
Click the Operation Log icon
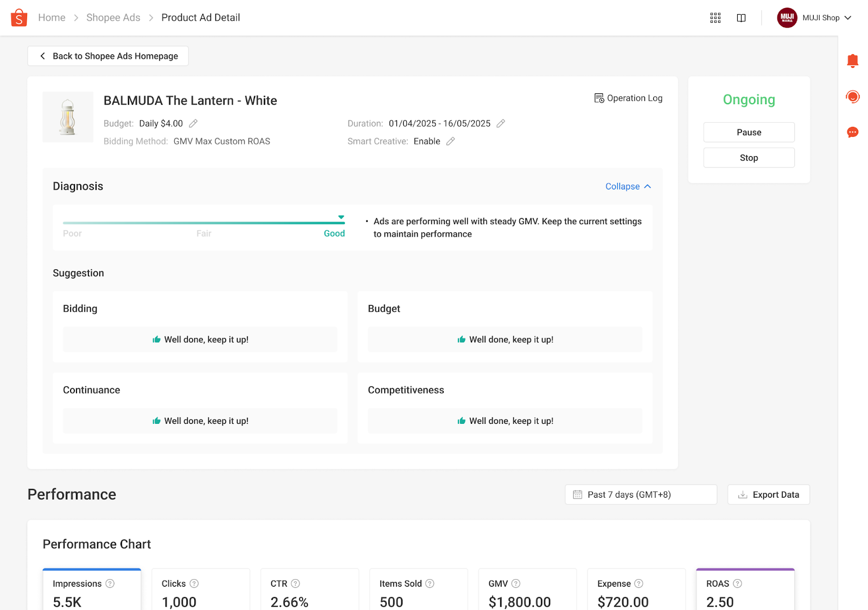click(x=599, y=98)
